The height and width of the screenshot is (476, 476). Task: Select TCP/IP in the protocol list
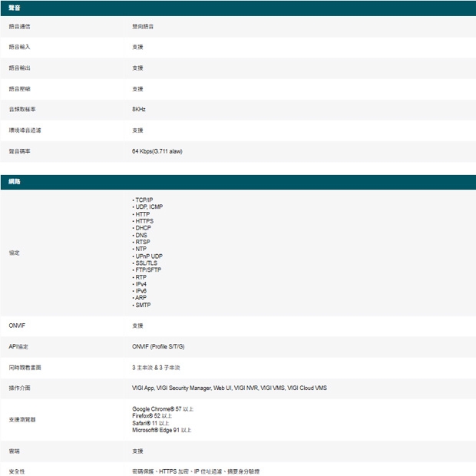point(145,200)
